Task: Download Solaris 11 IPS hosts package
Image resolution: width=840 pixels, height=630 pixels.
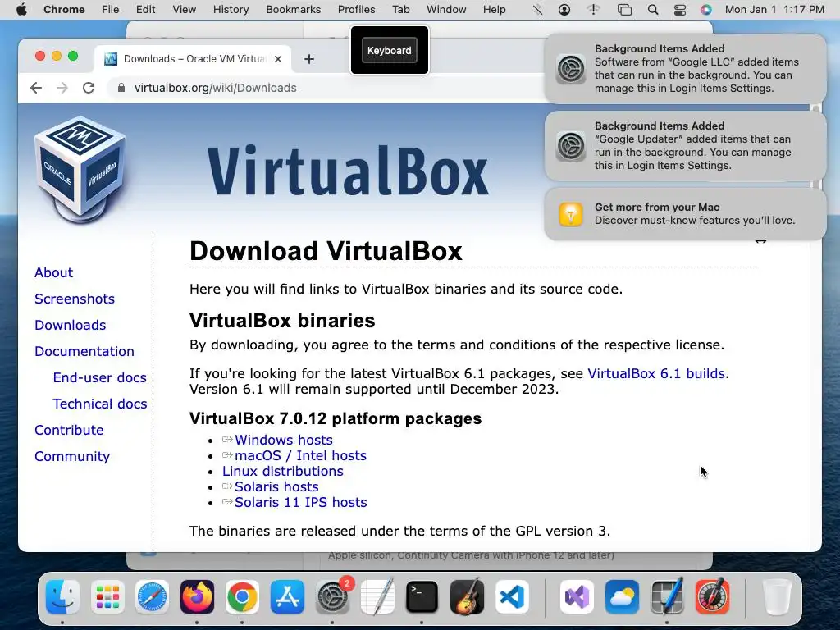Action: click(300, 502)
